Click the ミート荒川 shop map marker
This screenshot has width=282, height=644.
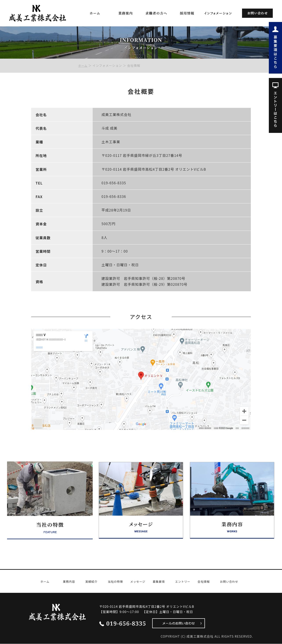point(161,386)
